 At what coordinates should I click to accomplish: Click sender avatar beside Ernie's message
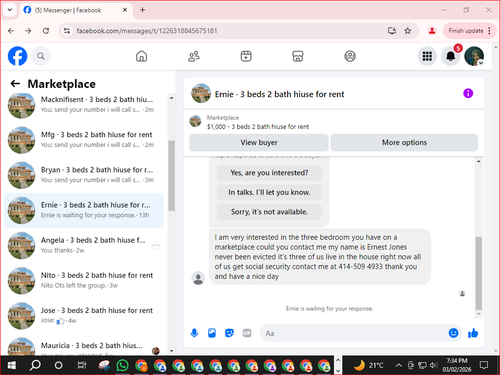[198, 278]
